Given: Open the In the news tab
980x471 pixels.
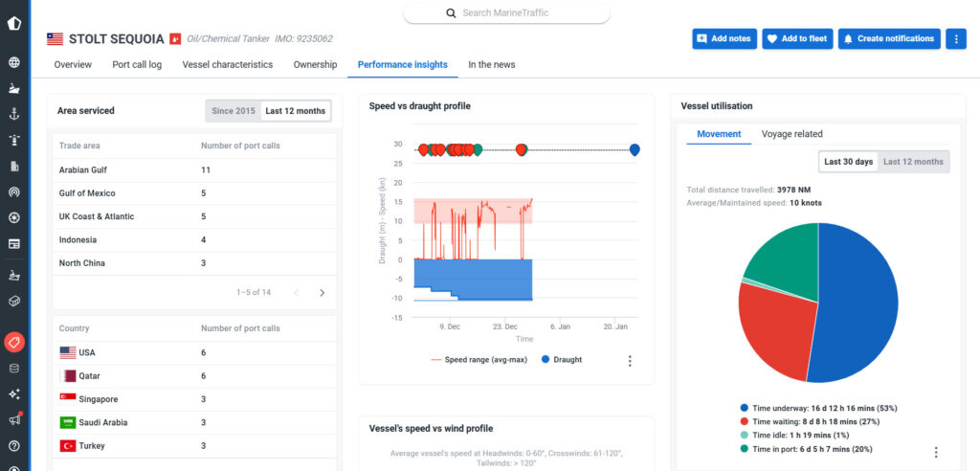Looking at the screenshot, I should coord(492,64).
